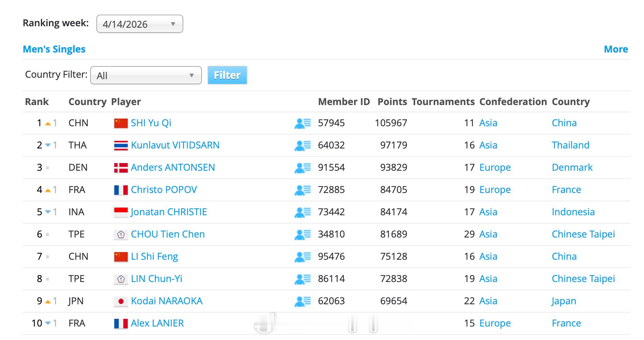The image size is (644, 340).
Task: Open player Kodai NARAOKA
Action: (x=167, y=301)
